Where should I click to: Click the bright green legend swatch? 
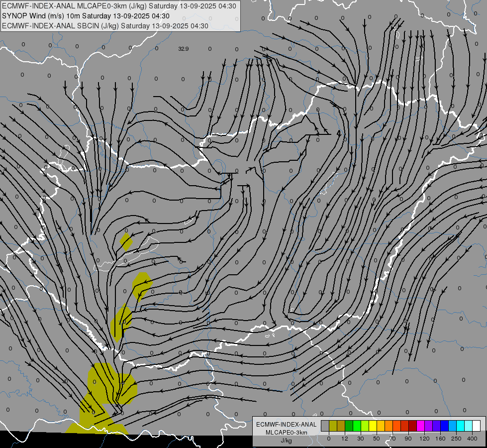click(357, 426)
